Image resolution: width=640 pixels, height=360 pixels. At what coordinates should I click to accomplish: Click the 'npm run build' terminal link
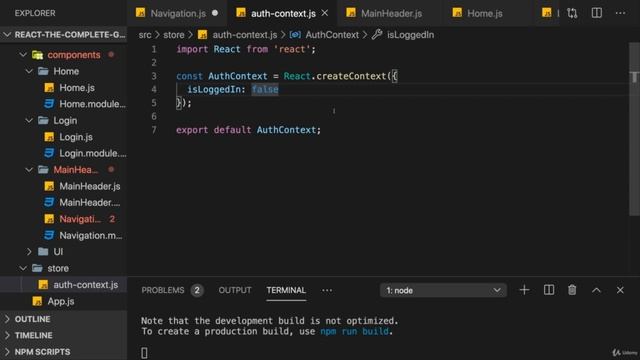pyautogui.click(x=354, y=331)
